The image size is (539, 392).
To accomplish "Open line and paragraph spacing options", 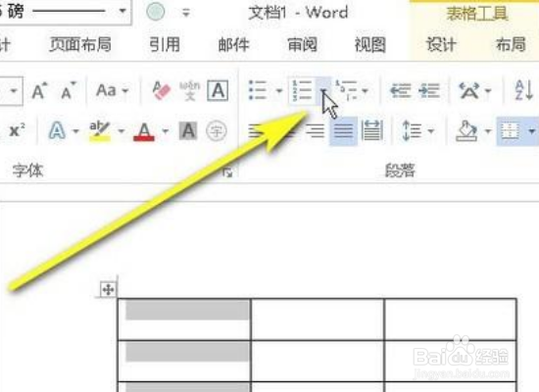I will [x=412, y=131].
